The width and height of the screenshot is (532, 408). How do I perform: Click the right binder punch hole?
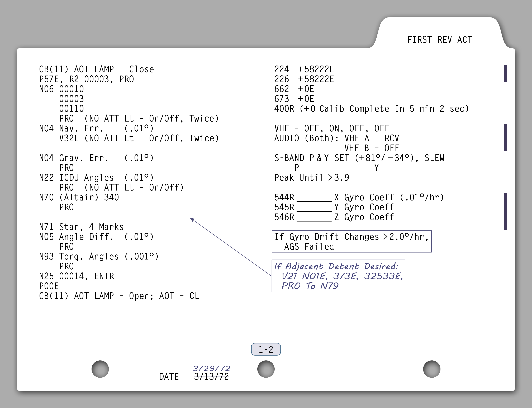point(432,369)
